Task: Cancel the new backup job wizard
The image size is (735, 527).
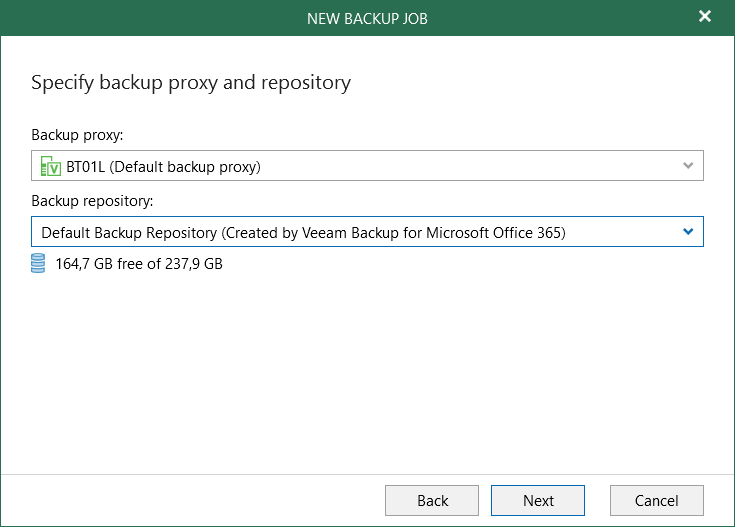Action: [x=657, y=500]
